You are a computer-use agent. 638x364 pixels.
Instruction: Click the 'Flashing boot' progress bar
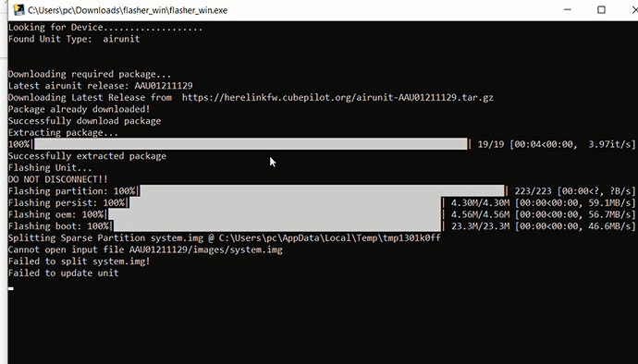277,226
